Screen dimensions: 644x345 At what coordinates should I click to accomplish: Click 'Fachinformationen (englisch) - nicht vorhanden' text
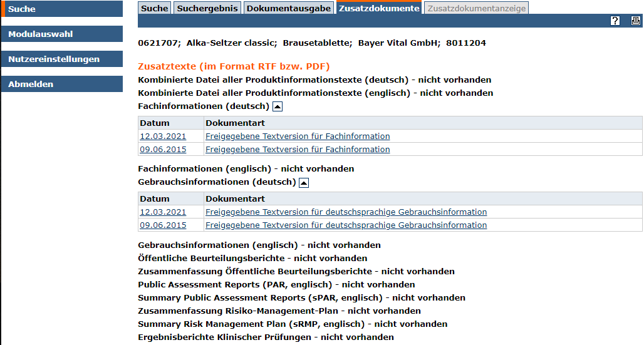(x=246, y=169)
